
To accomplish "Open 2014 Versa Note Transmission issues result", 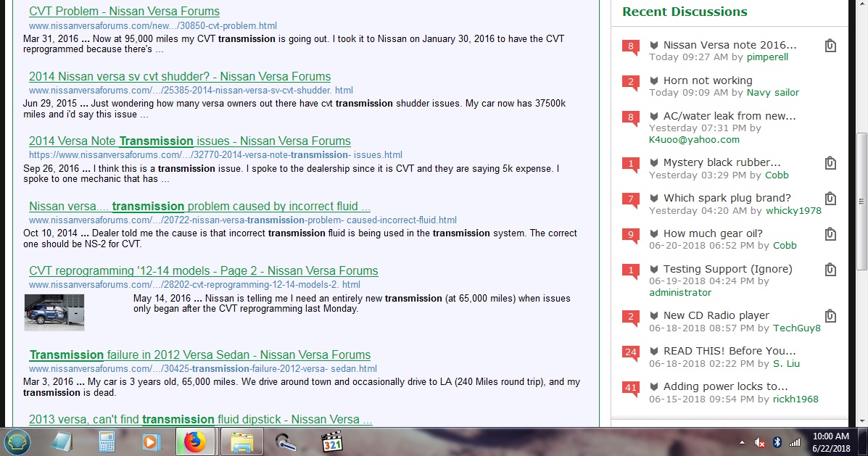I will point(190,141).
